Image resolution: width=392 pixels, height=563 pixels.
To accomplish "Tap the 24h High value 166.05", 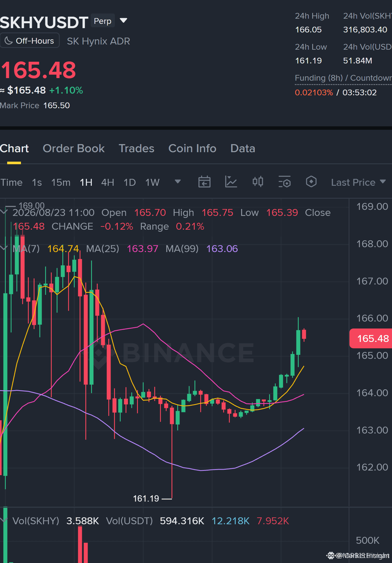I will click(x=308, y=30).
